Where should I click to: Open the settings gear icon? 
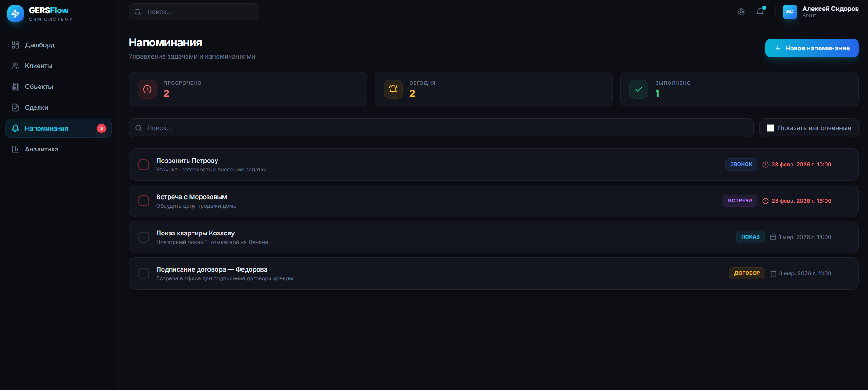pyautogui.click(x=741, y=12)
